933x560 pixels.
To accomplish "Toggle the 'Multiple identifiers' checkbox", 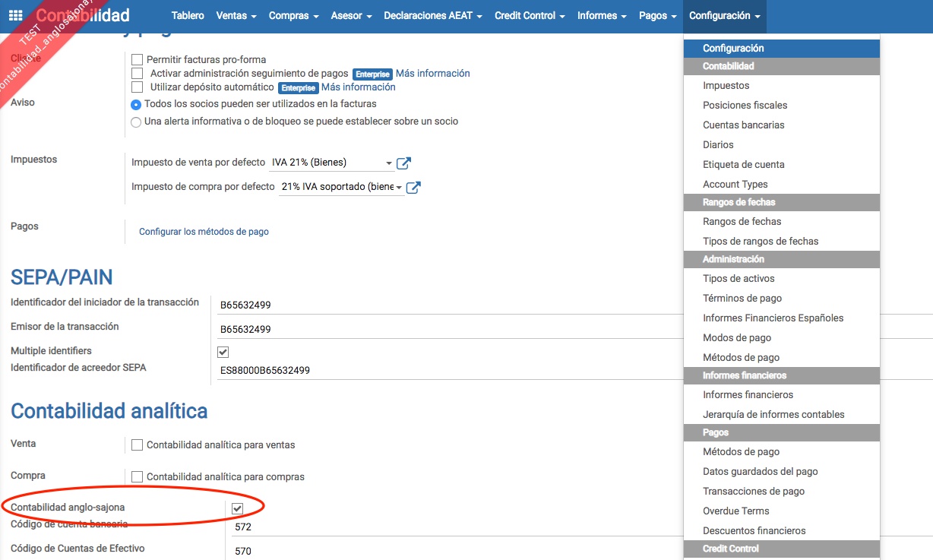I will (223, 352).
